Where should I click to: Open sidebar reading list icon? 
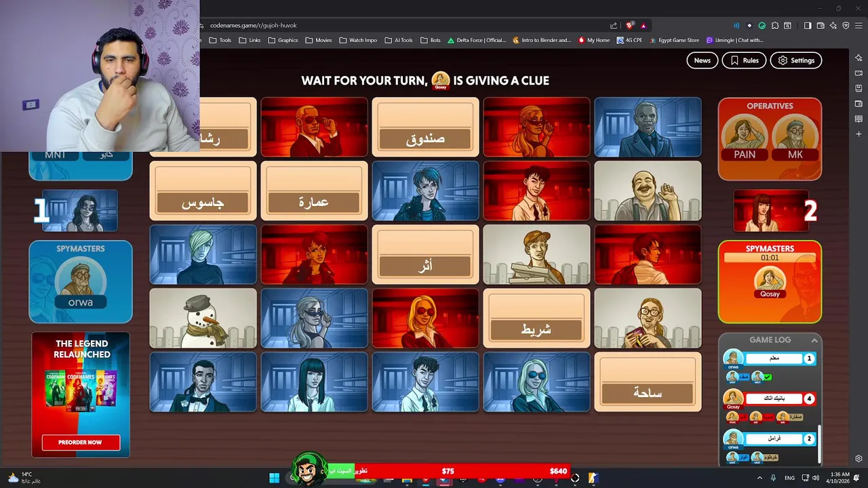pyautogui.click(x=859, y=119)
